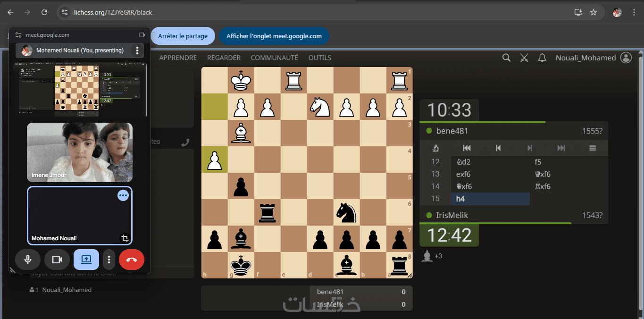This screenshot has width=644, height=319.
Task: Click the white king on g1
Action: point(241,80)
